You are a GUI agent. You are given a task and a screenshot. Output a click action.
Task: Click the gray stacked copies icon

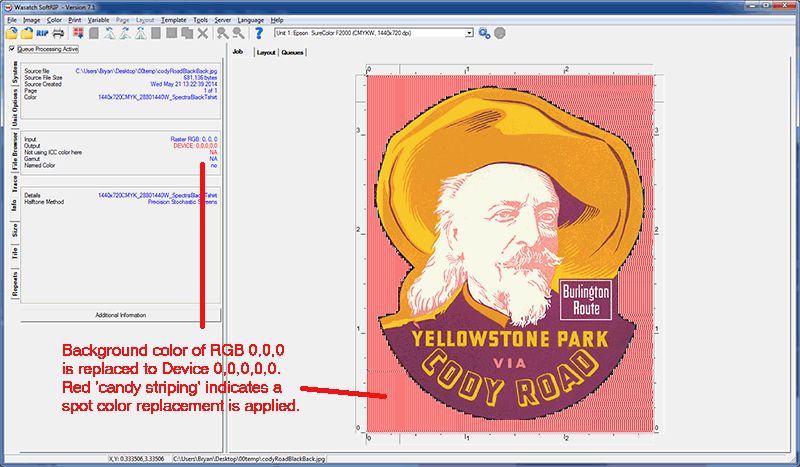click(x=187, y=33)
